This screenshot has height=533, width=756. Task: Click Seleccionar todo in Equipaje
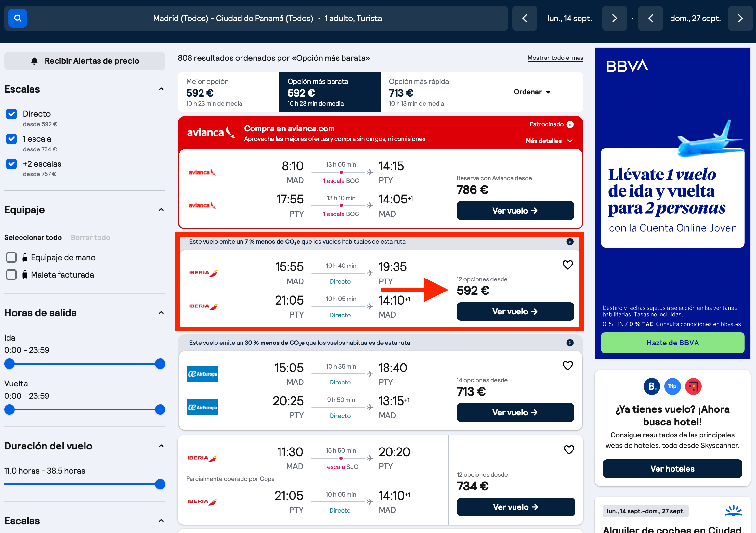point(33,237)
